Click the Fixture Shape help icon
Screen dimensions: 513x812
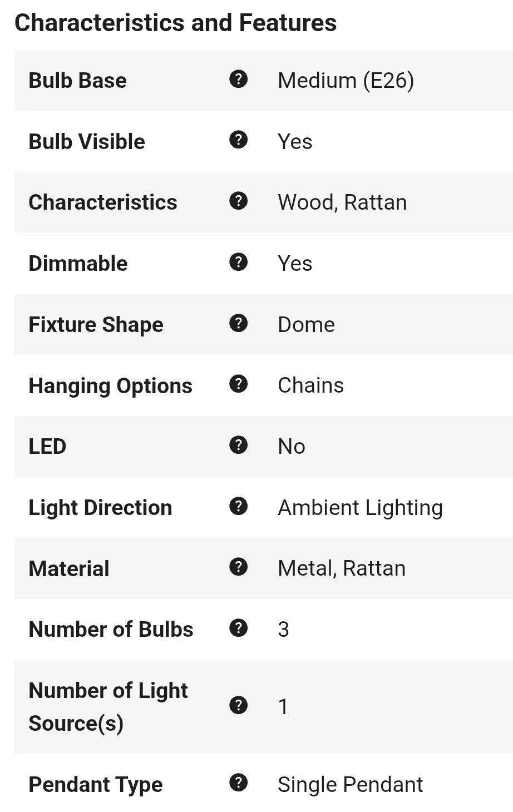point(238,323)
